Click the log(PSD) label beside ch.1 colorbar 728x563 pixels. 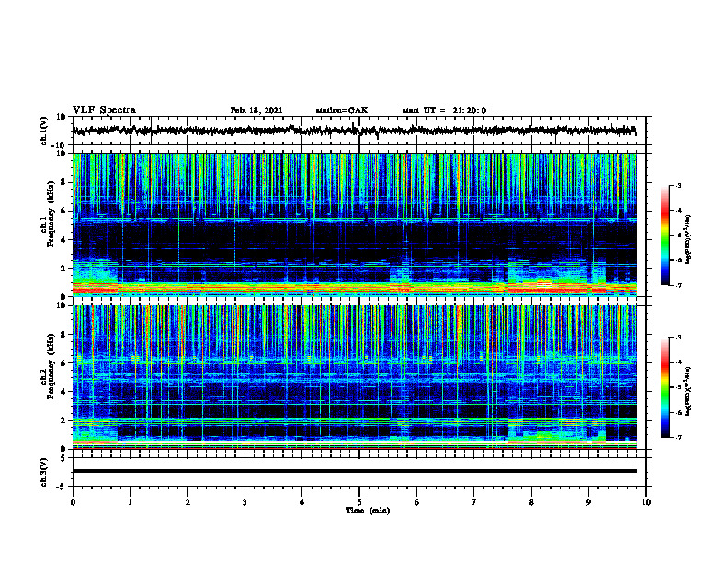(x=688, y=240)
